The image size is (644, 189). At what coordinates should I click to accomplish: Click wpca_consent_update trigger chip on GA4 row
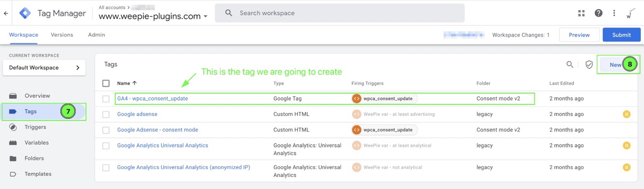pyautogui.click(x=384, y=99)
